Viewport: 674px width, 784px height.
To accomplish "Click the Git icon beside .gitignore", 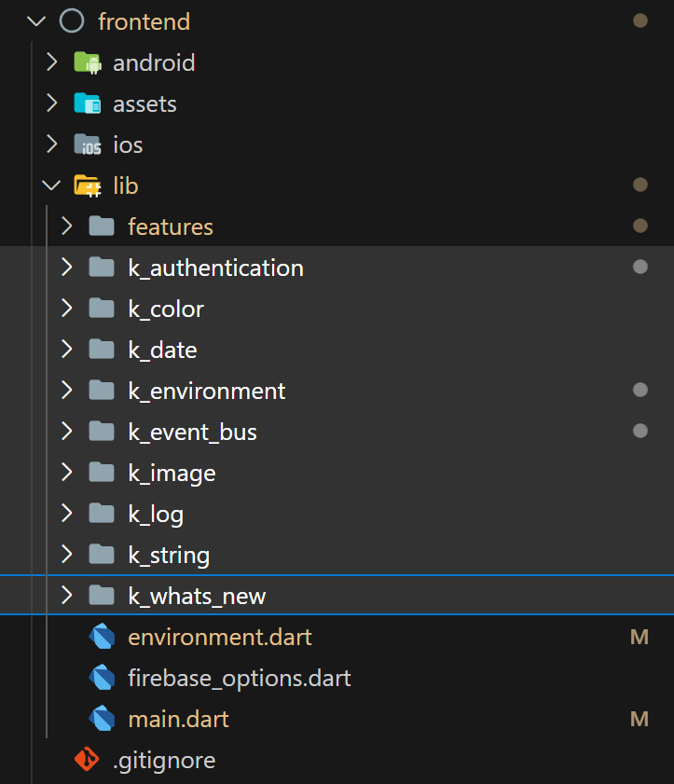I will pyautogui.click(x=87, y=760).
